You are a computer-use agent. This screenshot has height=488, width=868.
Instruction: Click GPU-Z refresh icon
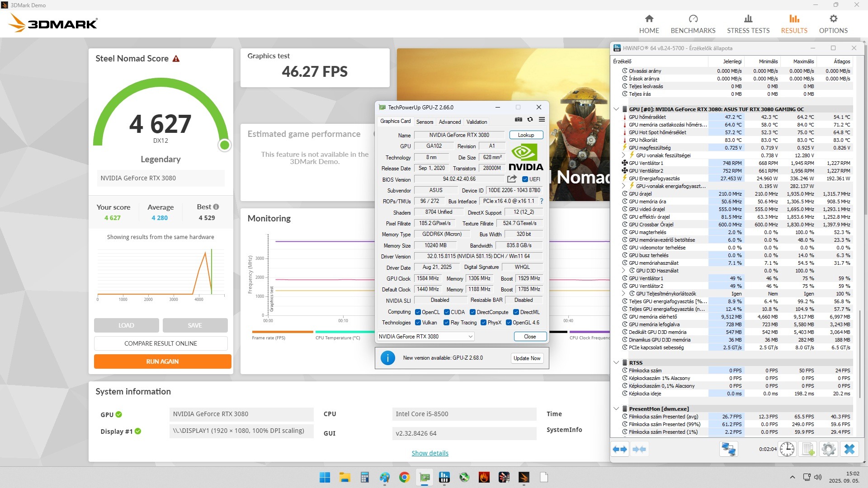530,120
